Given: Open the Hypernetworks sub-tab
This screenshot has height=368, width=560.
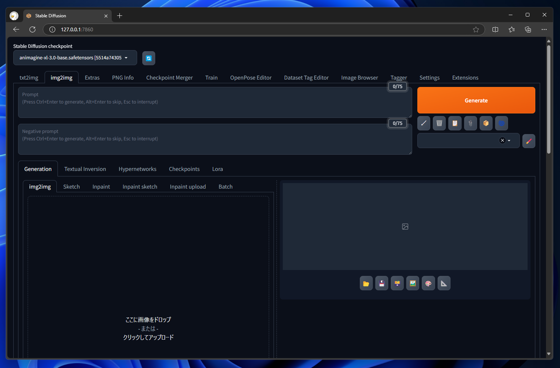Looking at the screenshot, I should (138, 169).
